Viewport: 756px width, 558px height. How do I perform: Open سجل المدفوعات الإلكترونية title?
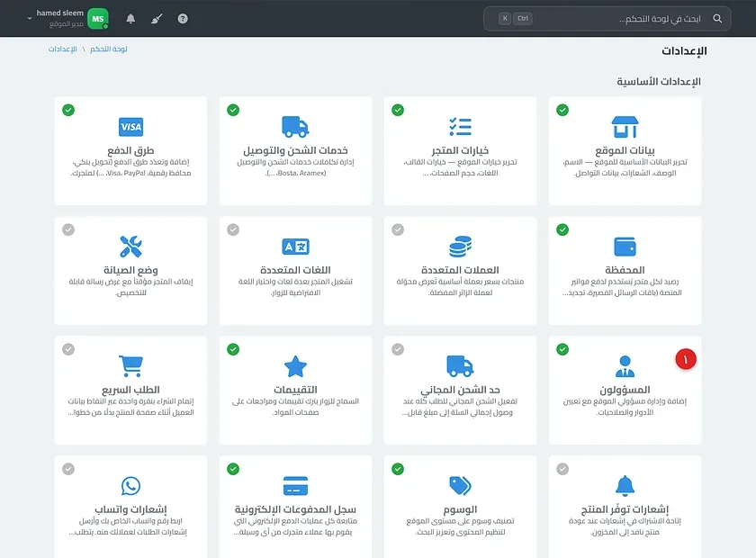coord(295,509)
